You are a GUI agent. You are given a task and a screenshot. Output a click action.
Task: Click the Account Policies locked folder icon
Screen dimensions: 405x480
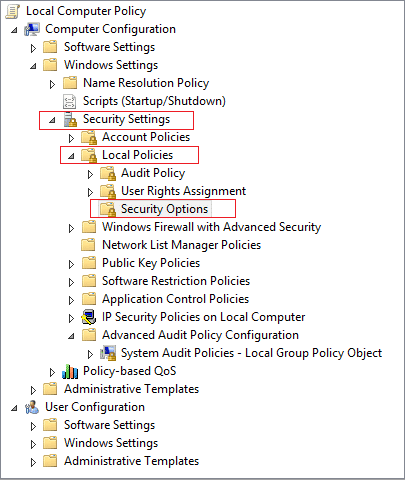(x=89, y=137)
